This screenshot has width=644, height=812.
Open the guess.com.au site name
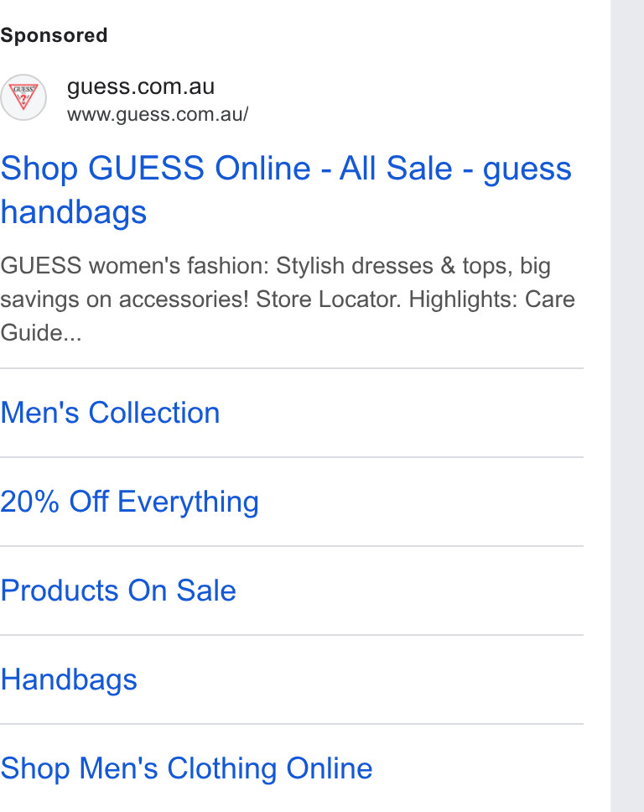coord(141,86)
